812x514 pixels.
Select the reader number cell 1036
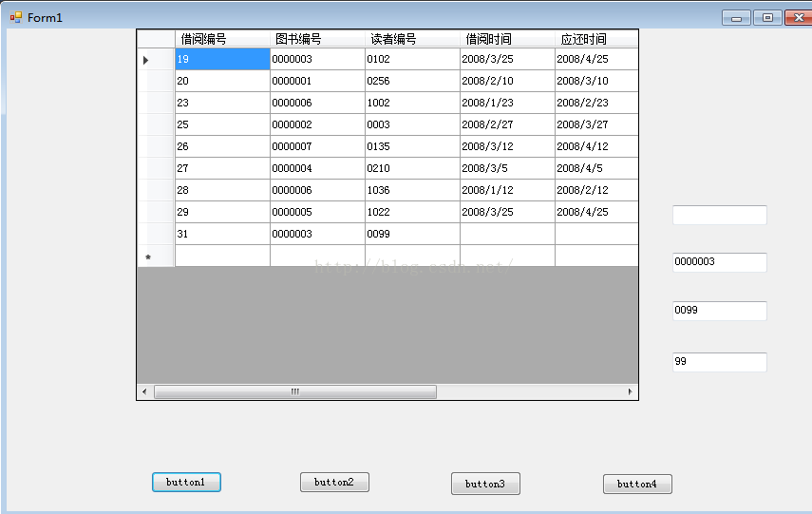click(413, 190)
